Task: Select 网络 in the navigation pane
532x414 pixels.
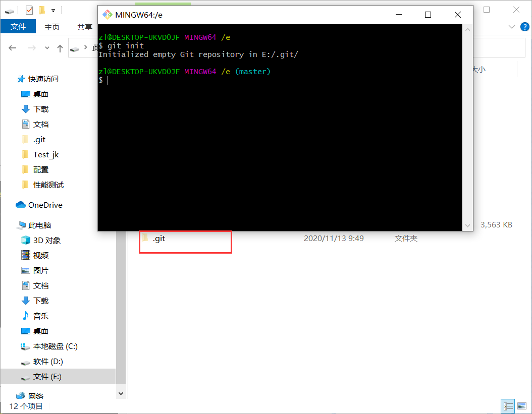Action: tap(36, 396)
